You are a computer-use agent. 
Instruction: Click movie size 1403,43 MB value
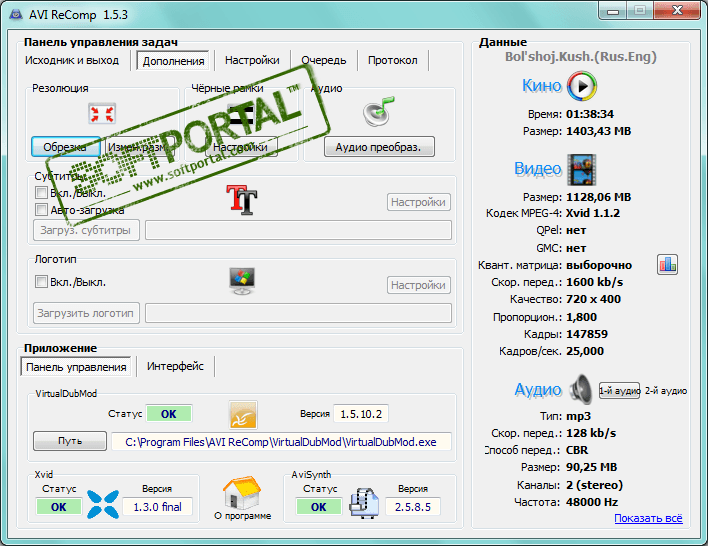[599, 131]
